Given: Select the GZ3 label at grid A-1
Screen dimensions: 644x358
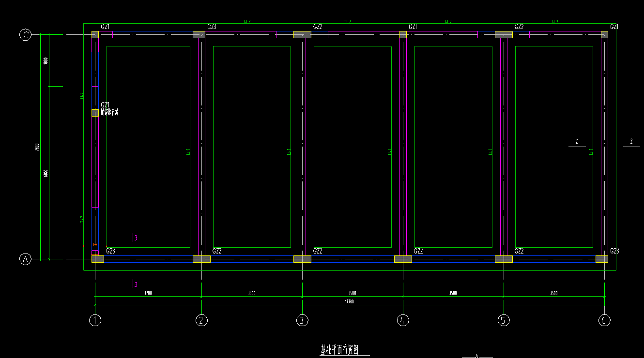Looking at the screenshot, I should coord(110,251).
